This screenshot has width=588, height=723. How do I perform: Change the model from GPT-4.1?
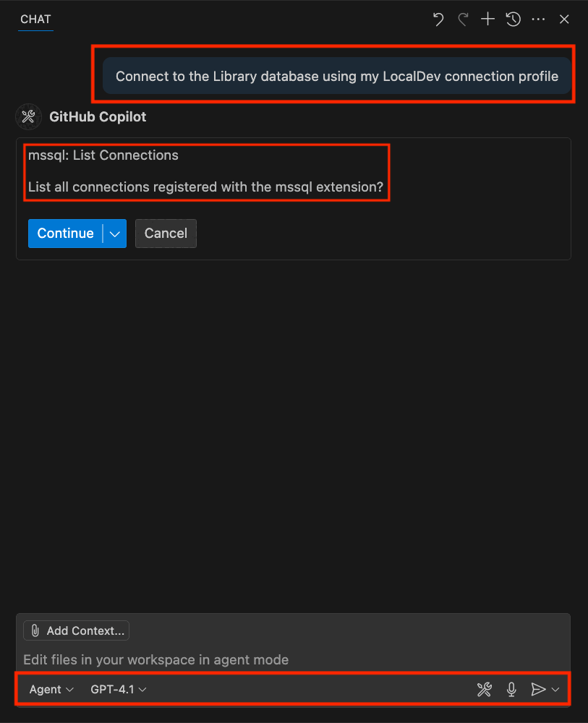coord(117,689)
